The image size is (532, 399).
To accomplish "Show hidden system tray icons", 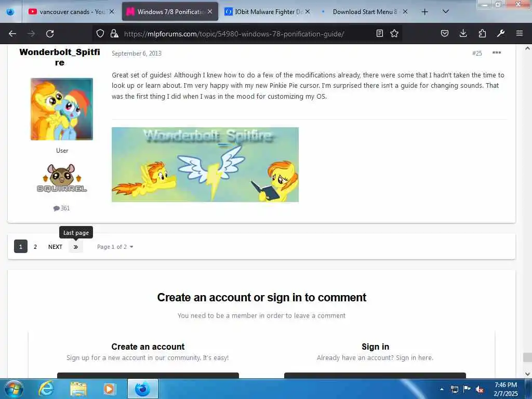I will (442, 389).
